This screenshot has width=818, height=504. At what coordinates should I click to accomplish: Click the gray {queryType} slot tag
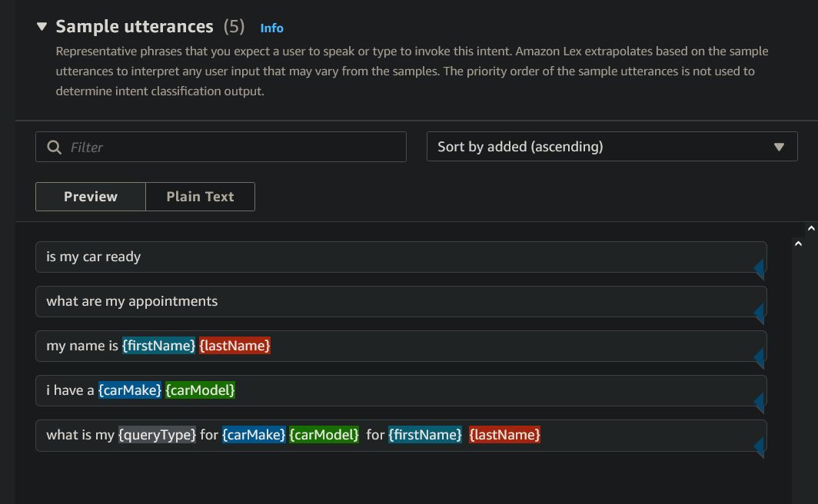157,435
